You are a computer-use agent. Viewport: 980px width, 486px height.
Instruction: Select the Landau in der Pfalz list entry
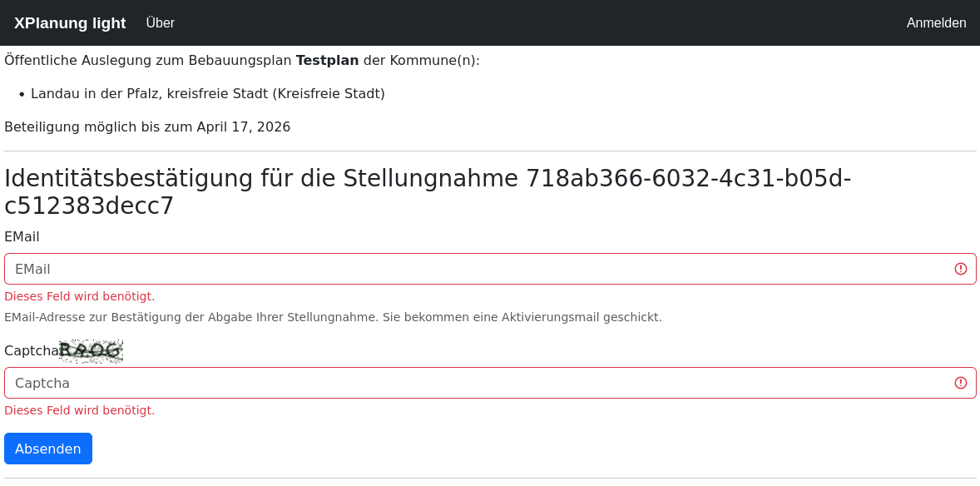206,93
